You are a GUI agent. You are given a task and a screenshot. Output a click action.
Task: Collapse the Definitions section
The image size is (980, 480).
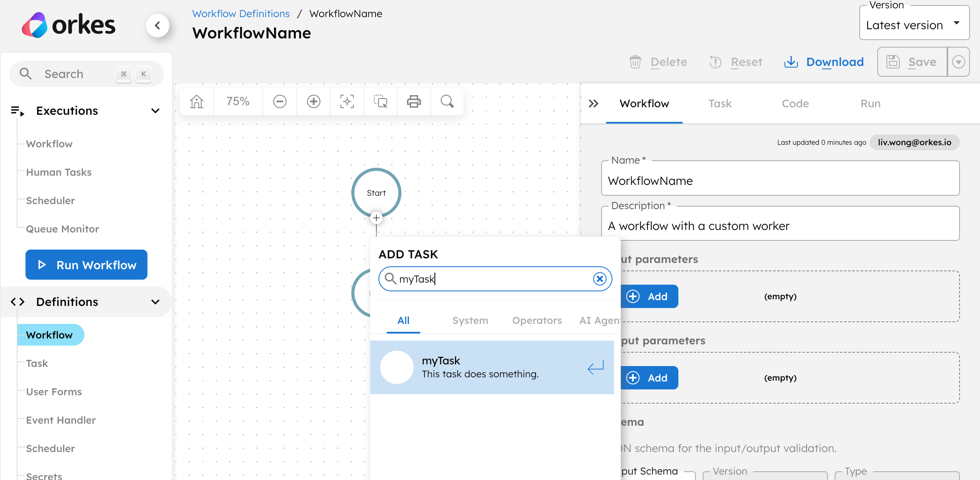coord(155,302)
